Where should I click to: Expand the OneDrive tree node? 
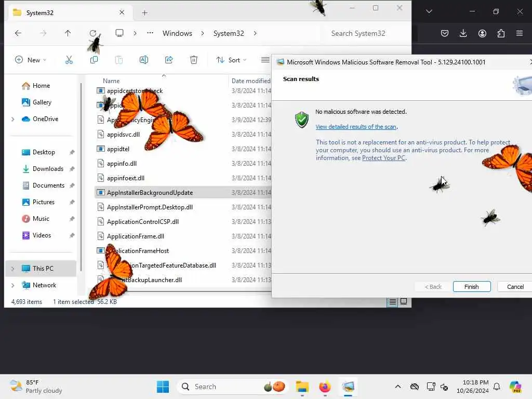(x=13, y=119)
